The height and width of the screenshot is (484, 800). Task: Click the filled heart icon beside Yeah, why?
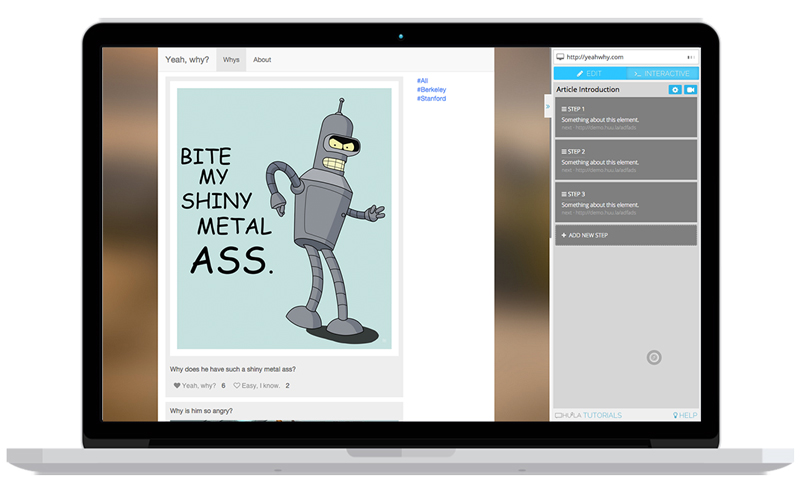(x=177, y=386)
